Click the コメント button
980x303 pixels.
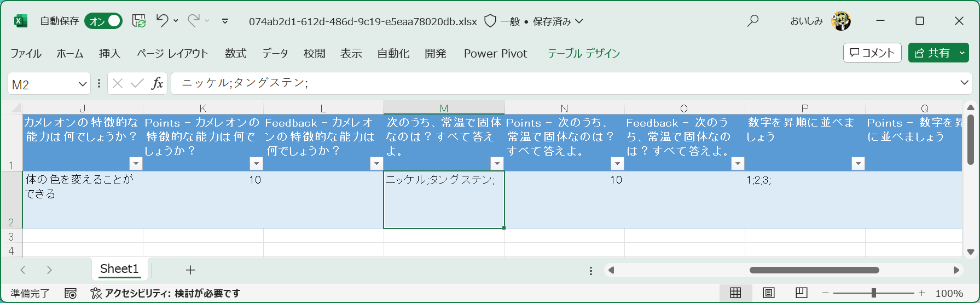pos(872,53)
